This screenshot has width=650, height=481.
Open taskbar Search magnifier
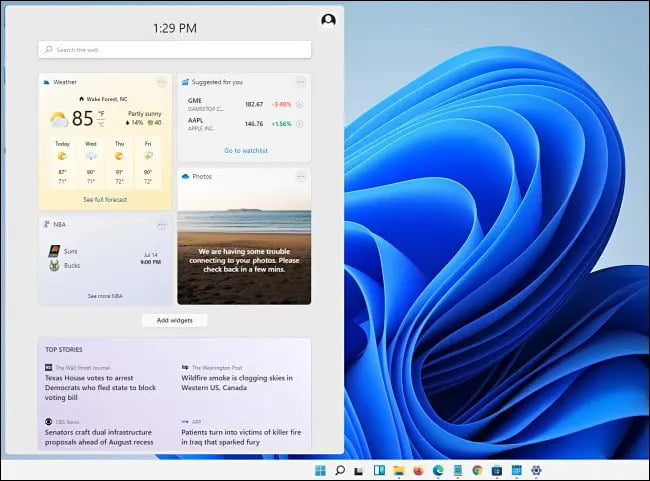pyautogui.click(x=340, y=470)
